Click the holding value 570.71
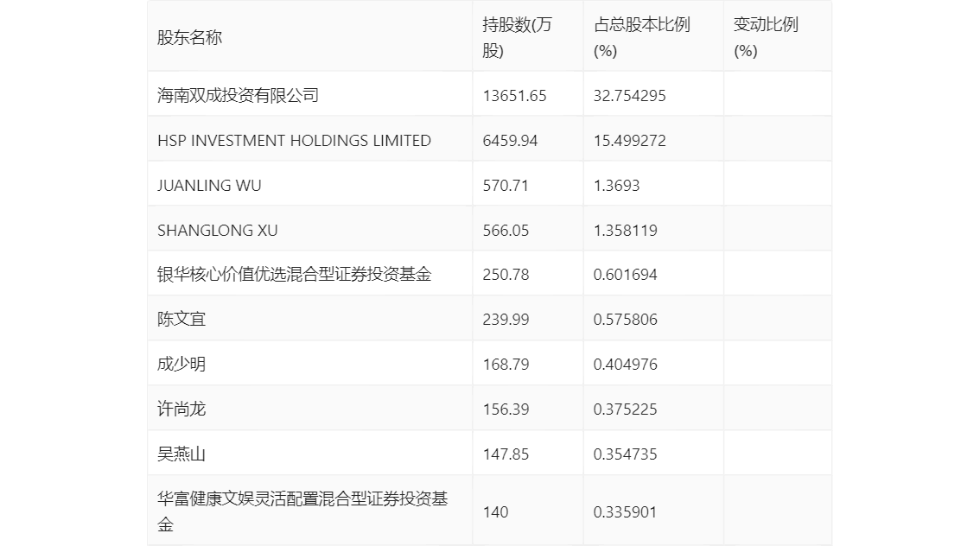 tap(506, 186)
